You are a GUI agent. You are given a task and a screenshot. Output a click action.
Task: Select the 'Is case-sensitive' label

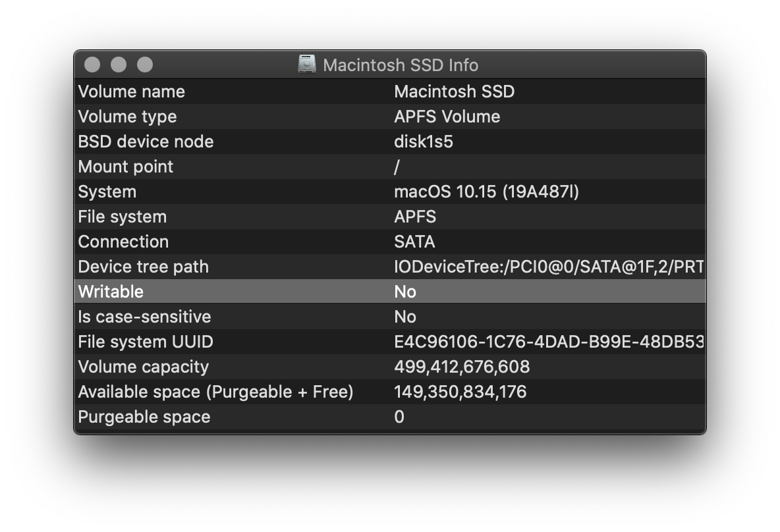(x=144, y=317)
